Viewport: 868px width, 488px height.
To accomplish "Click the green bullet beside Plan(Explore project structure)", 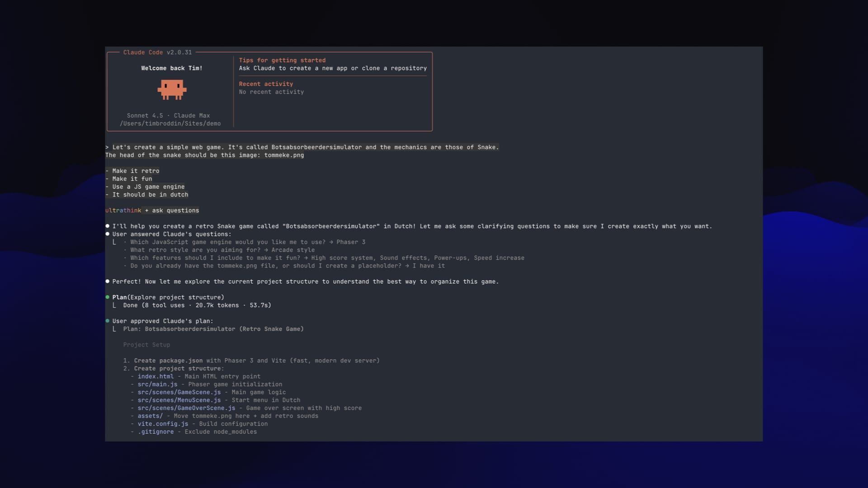I will [108, 297].
